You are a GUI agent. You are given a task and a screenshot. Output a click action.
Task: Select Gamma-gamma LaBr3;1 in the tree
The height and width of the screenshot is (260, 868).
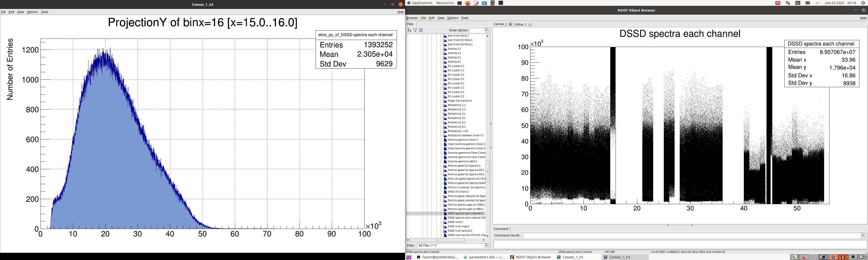[462, 162]
